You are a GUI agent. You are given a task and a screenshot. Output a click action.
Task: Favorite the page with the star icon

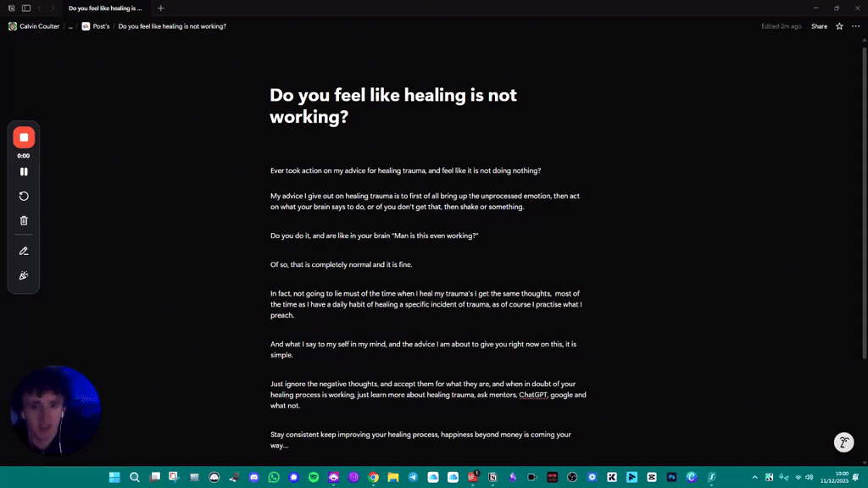[x=837, y=26]
